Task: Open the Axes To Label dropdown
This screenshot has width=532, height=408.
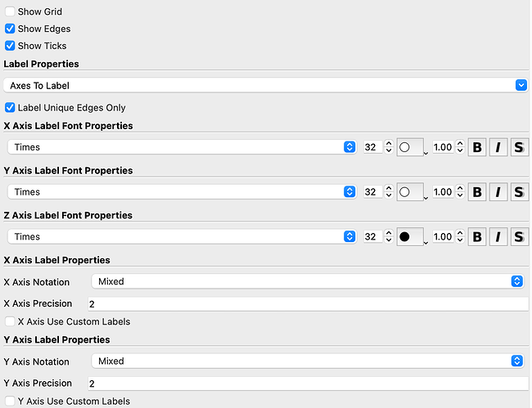Action: [x=264, y=85]
